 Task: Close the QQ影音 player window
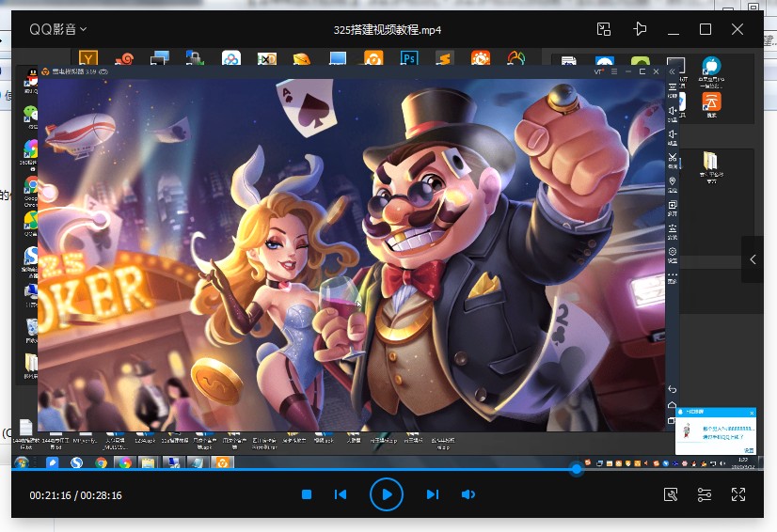[737, 29]
